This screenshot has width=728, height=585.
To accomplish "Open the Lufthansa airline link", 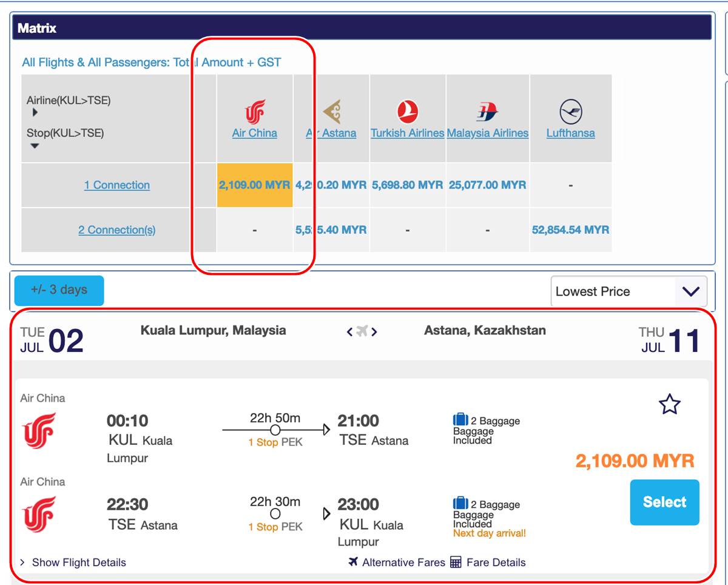I will (570, 133).
